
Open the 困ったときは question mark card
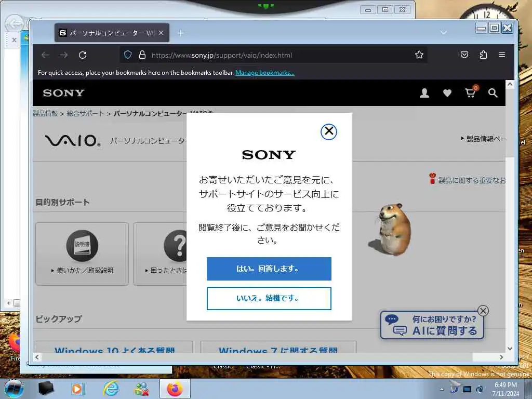160,254
